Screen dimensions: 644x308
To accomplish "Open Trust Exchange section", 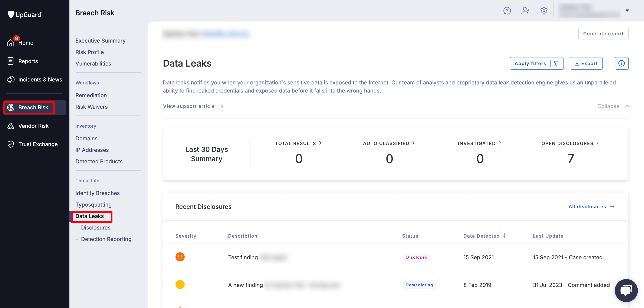I will tap(33, 144).
